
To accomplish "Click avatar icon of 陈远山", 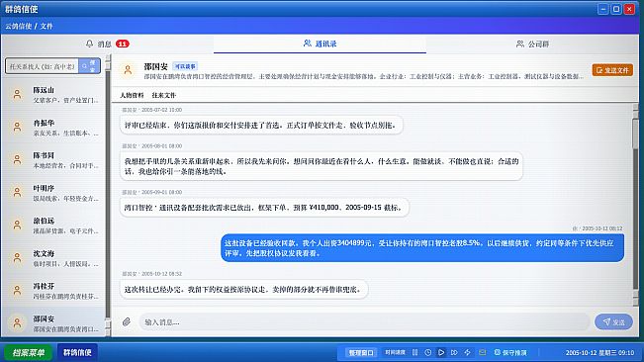I will (x=17, y=95).
